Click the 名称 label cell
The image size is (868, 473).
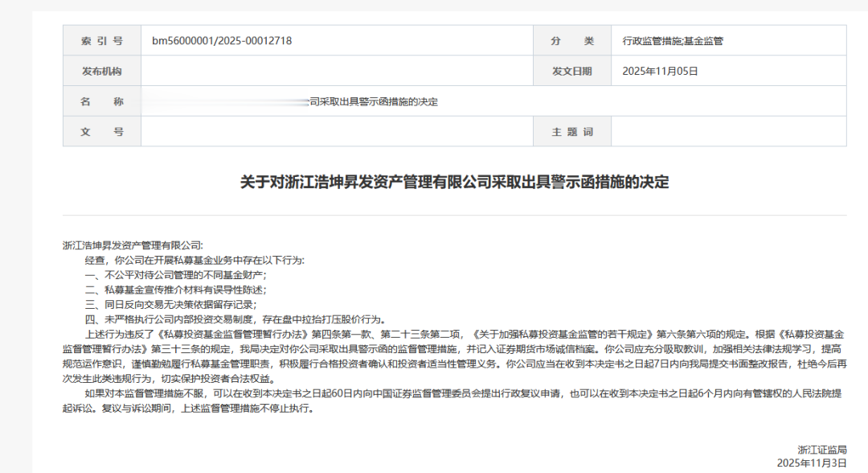[102, 101]
